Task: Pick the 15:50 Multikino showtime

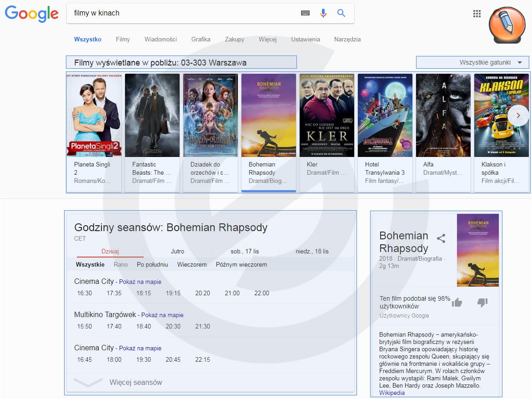Action: [85, 326]
